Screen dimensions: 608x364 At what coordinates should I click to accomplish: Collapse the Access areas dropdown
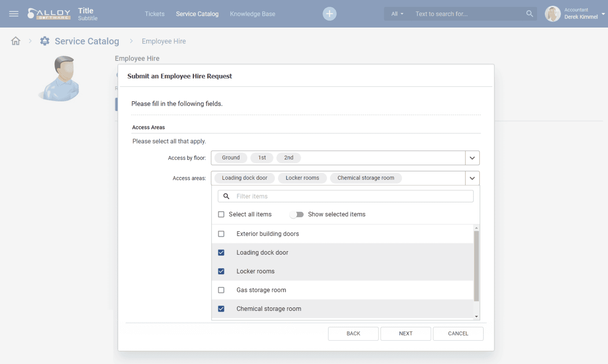point(472,178)
